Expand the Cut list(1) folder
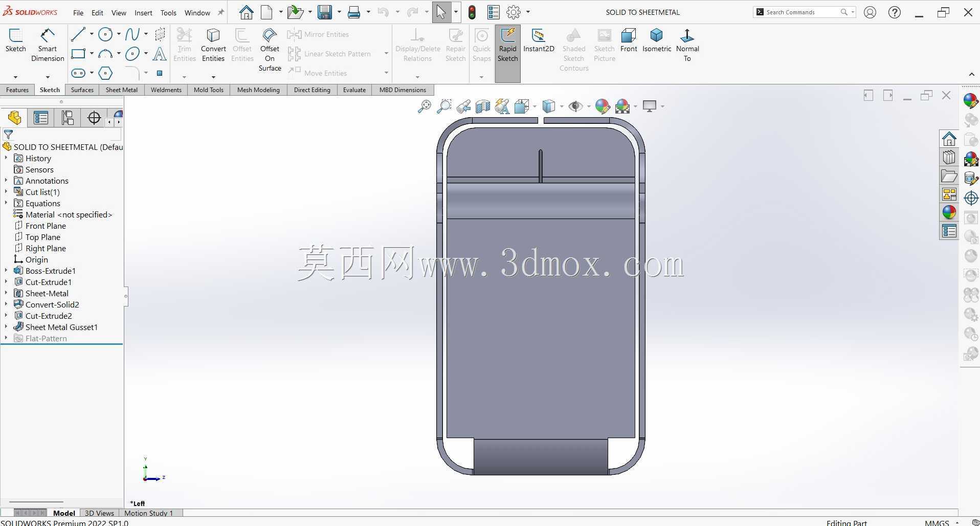Screen dimensions: 980x526 (x=6, y=192)
